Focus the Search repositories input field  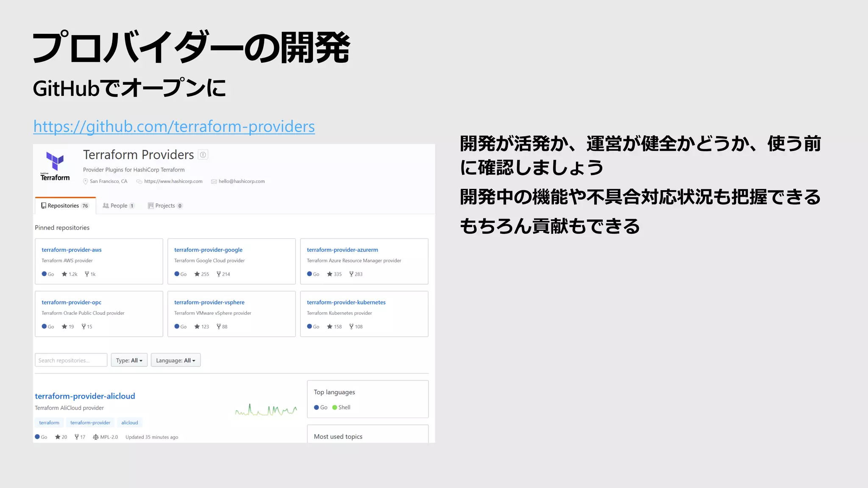[x=71, y=360]
